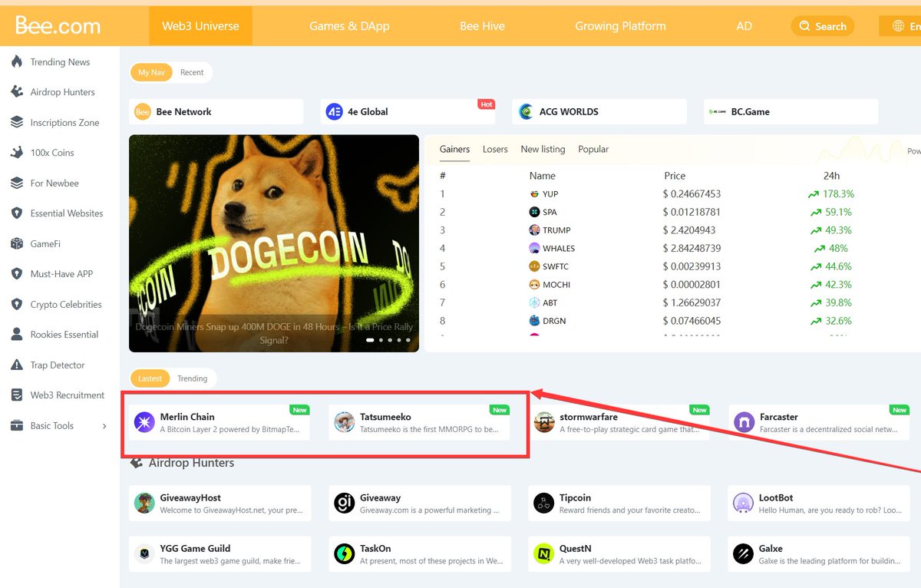Select the My Nav toggle
Viewport: 921px width, 588px height.
point(151,72)
